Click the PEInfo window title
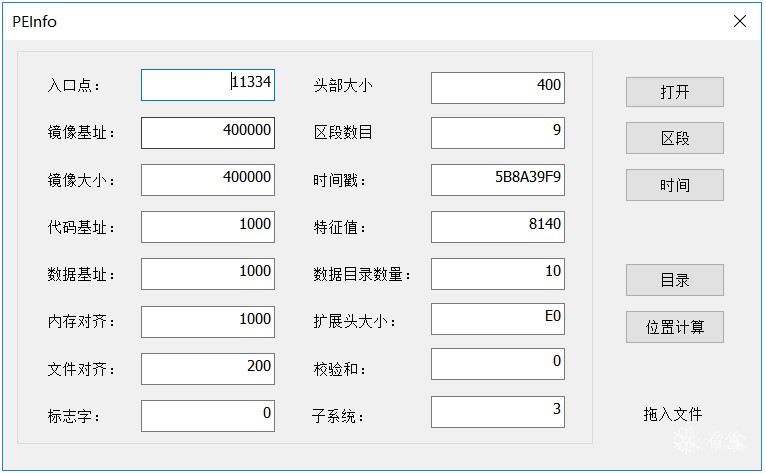The height and width of the screenshot is (473, 766). click(x=34, y=22)
